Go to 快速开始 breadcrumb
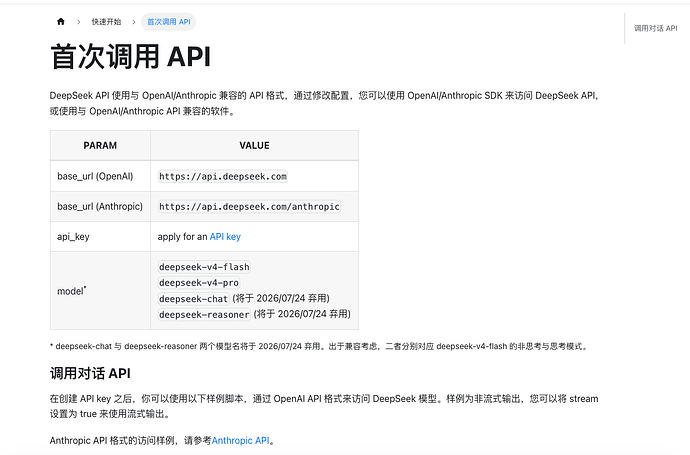Viewport: 690px width, 455px height. coord(106,22)
